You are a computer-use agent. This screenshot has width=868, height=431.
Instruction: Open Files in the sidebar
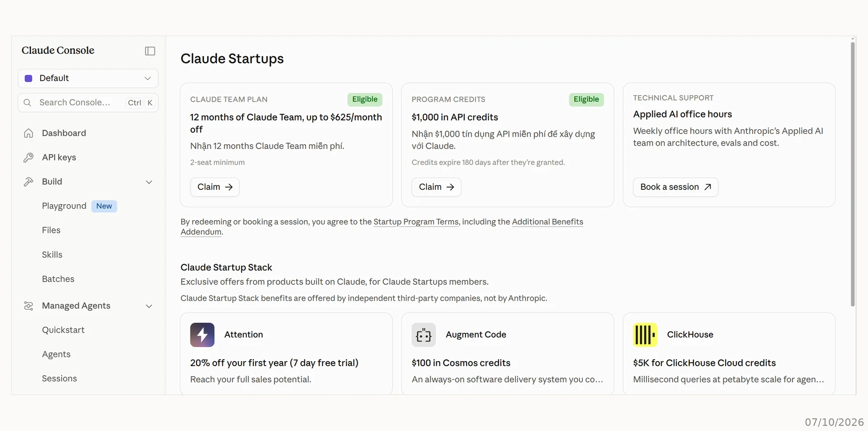tap(51, 230)
